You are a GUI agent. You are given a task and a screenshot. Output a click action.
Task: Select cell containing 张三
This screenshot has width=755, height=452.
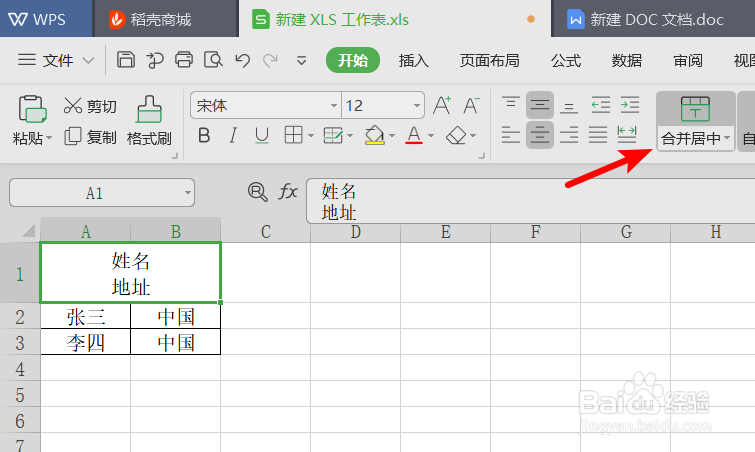pyautogui.click(x=86, y=316)
